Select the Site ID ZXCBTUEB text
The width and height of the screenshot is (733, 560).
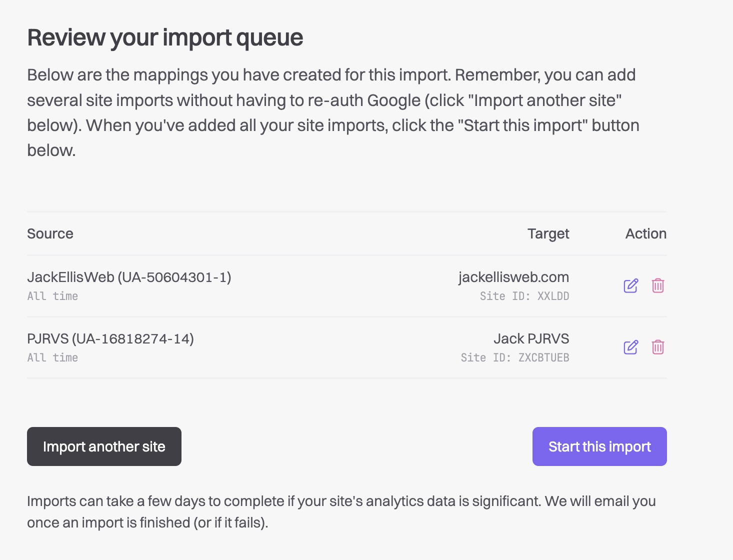tap(515, 357)
